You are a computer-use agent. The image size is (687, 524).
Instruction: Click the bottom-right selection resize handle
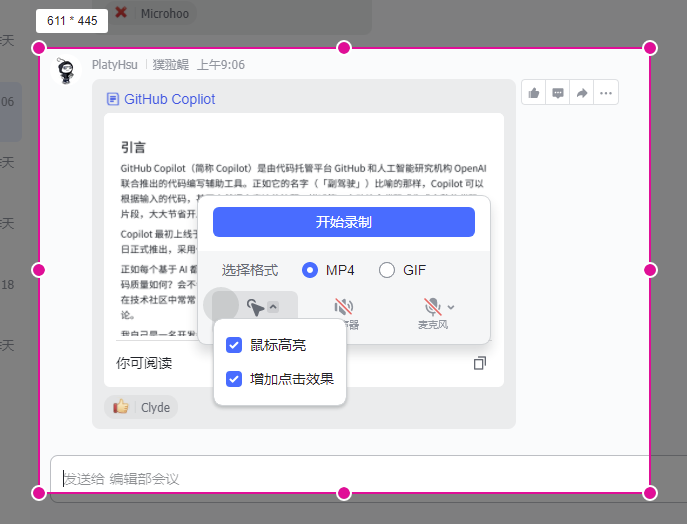[x=650, y=493]
